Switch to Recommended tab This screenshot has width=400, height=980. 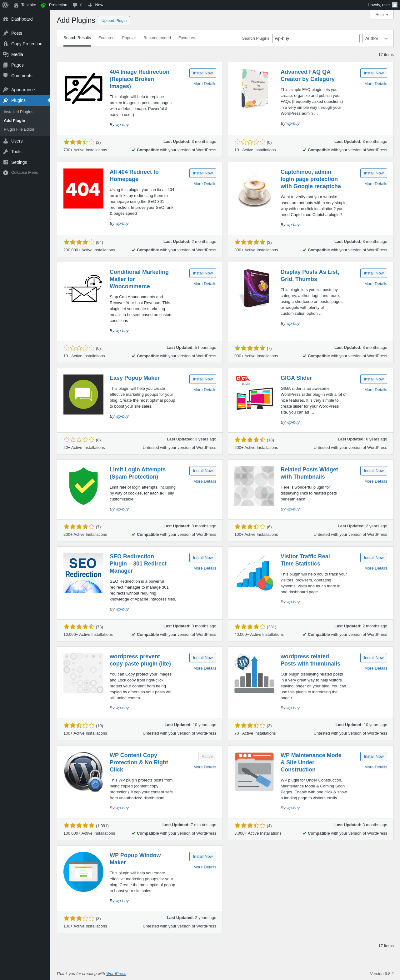point(157,38)
